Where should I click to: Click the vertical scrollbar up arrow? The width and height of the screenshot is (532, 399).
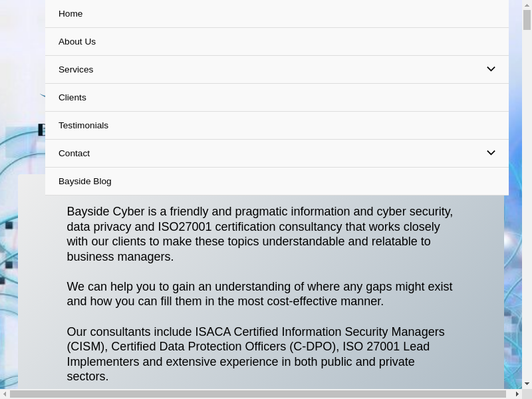tap(527, 5)
